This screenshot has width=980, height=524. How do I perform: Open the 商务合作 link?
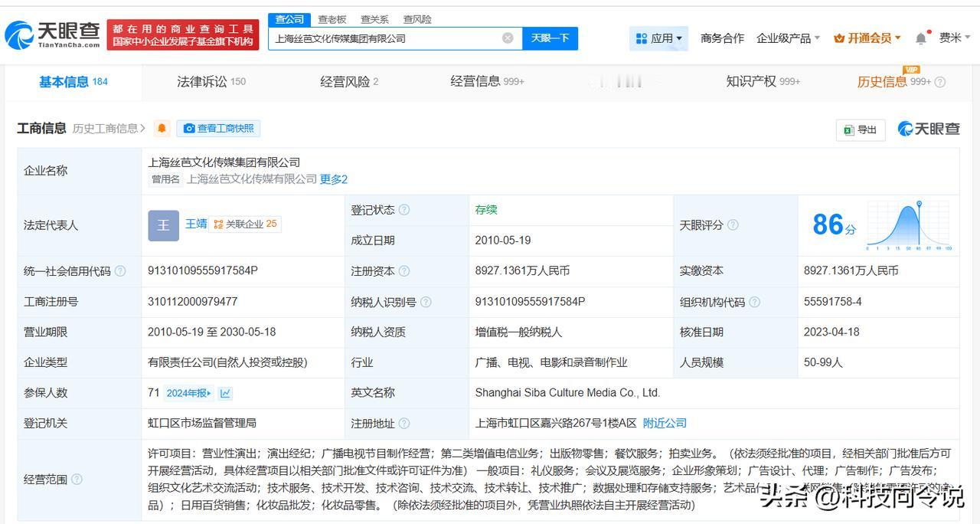(x=722, y=38)
